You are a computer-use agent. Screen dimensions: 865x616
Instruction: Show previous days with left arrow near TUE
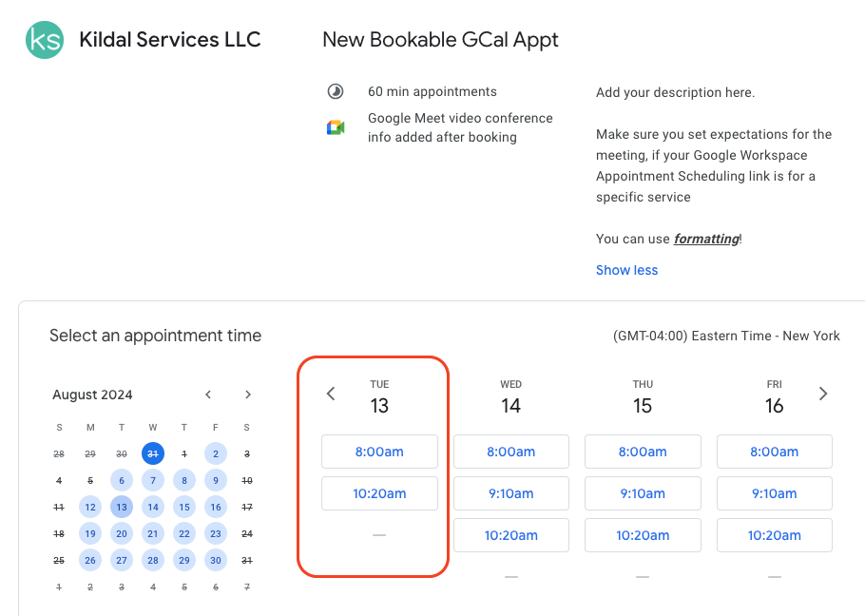pos(331,394)
